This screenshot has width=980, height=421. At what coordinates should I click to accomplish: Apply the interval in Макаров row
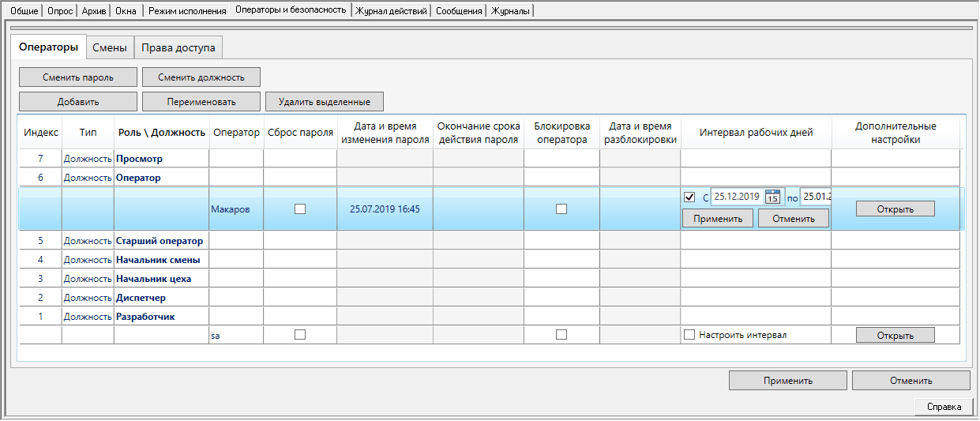tap(718, 219)
